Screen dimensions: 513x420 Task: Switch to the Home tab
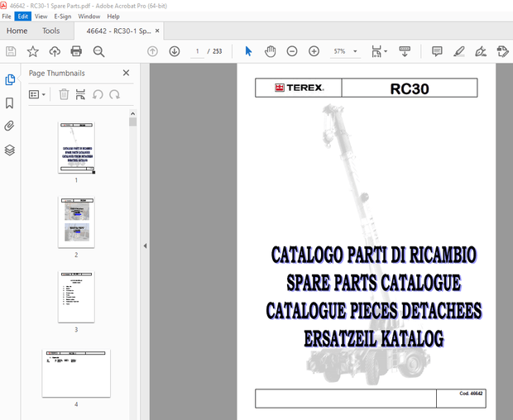tap(17, 31)
